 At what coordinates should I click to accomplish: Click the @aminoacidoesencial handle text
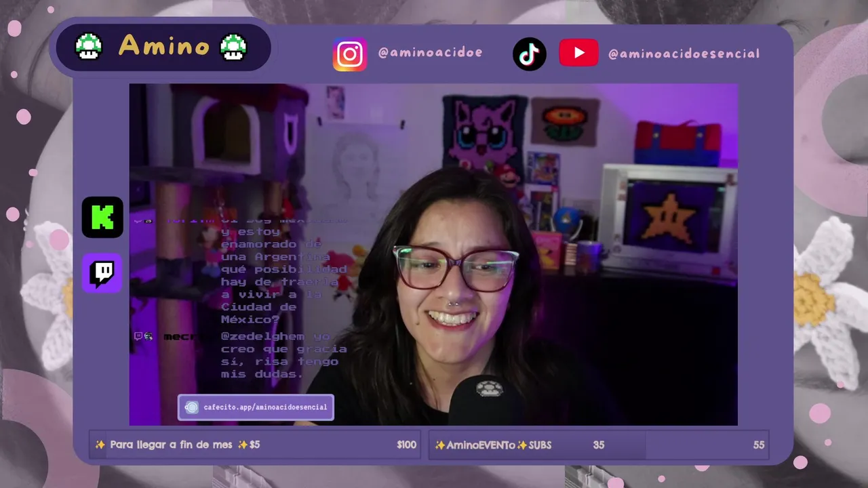[684, 54]
